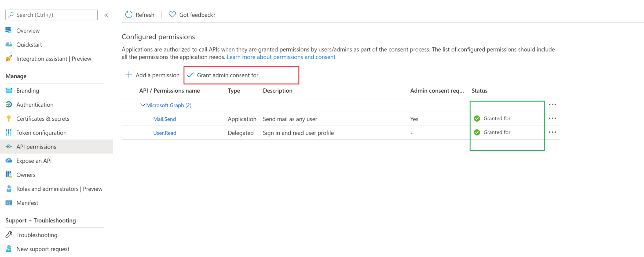Screen dimensions: 644x257
Task: Click 'Yes' admin consent cell for Mail.Send
Action: pyautogui.click(x=414, y=119)
